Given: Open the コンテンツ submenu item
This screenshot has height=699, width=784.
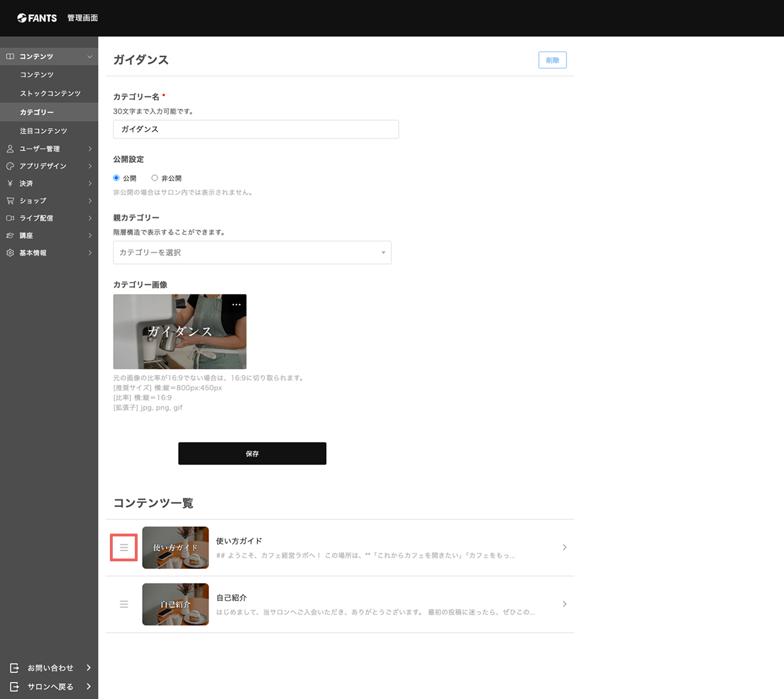Looking at the screenshot, I should (x=37, y=75).
